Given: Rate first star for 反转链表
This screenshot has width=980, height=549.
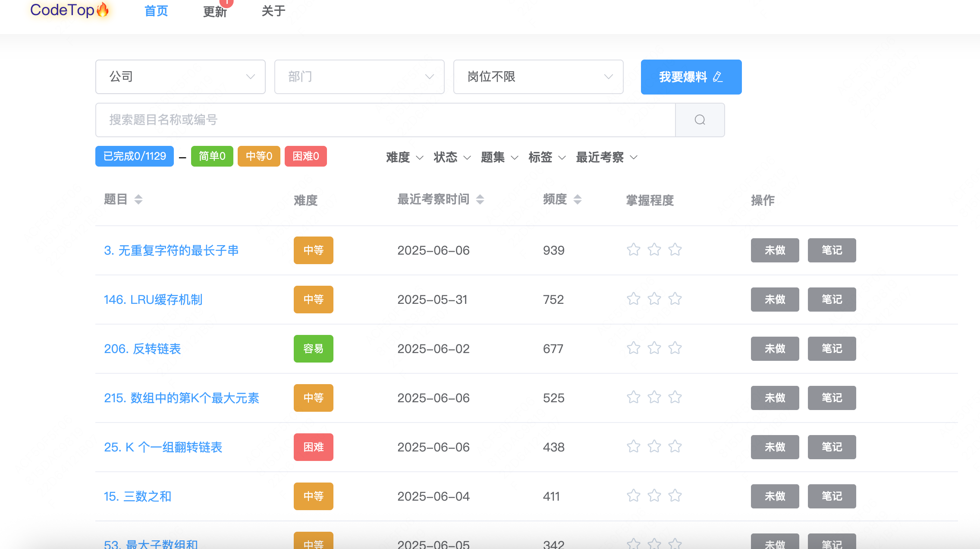Looking at the screenshot, I should click(x=634, y=348).
